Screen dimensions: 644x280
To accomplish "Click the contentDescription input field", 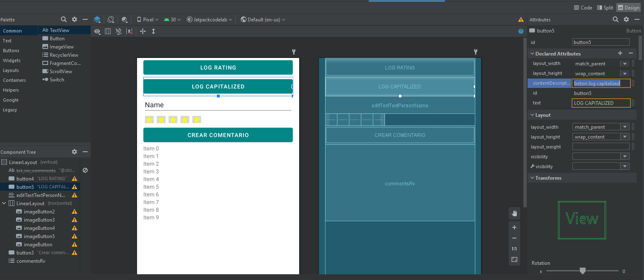I will pyautogui.click(x=601, y=83).
